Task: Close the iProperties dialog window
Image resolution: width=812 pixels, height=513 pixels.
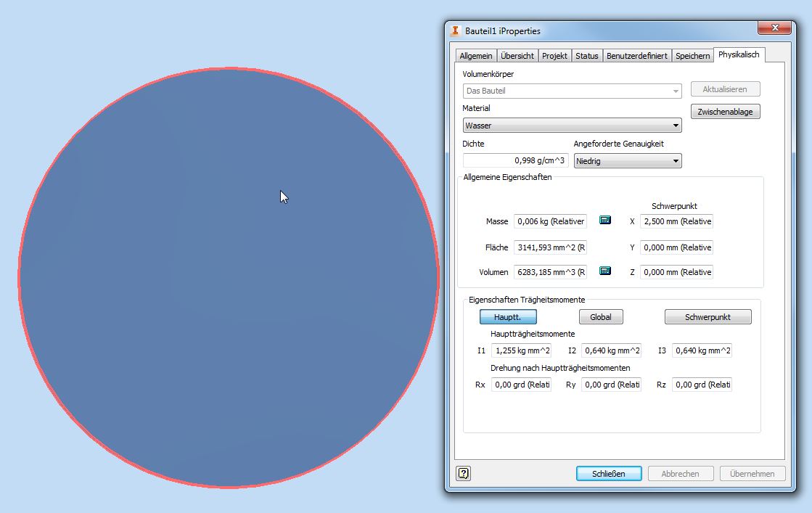Action: (x=774, y=28)
